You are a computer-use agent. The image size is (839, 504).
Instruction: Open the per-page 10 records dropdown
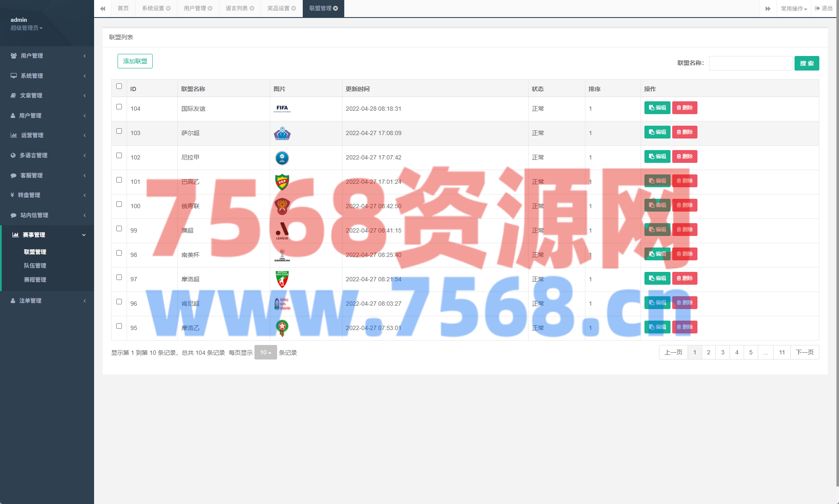tap(266, 352)
